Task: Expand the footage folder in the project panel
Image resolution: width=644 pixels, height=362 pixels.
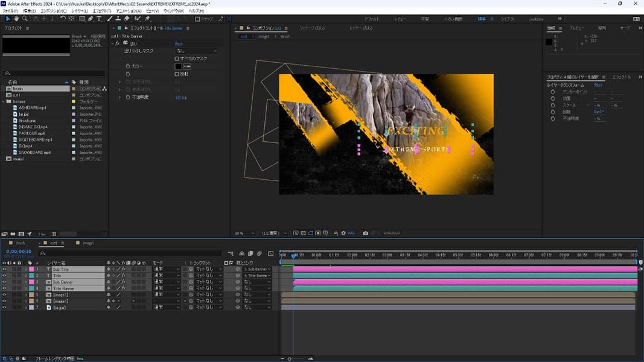Action: (x=3, y=101)
